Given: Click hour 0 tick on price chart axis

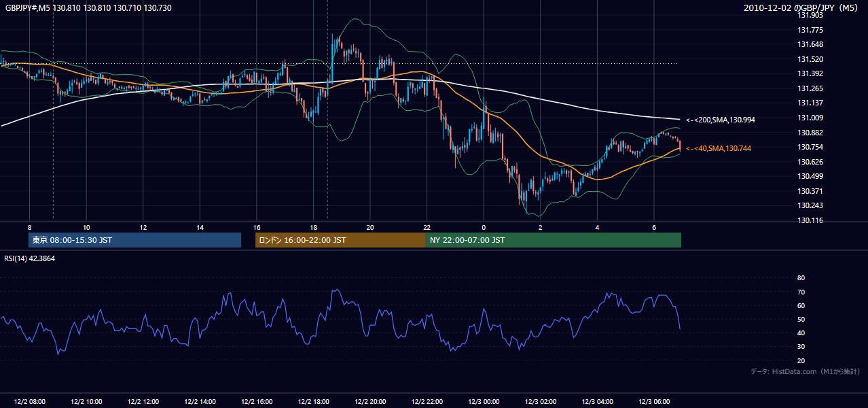Looking at the screenshot, I should pyautogui.click(x=484, y=227).
